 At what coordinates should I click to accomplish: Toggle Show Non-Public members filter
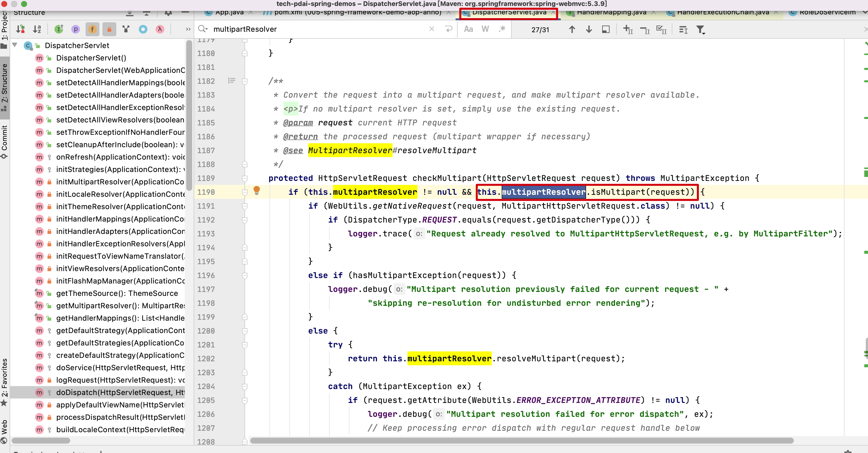(x=109, y=29)
